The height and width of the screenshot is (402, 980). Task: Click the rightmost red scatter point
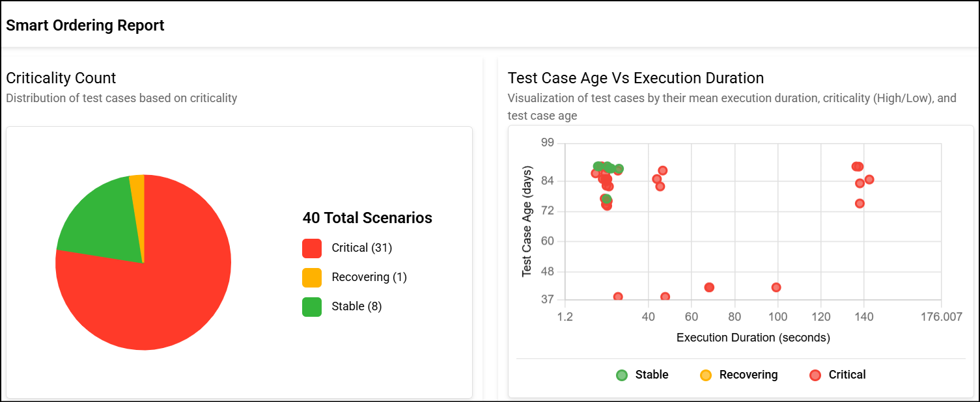(x=869, y=180)
